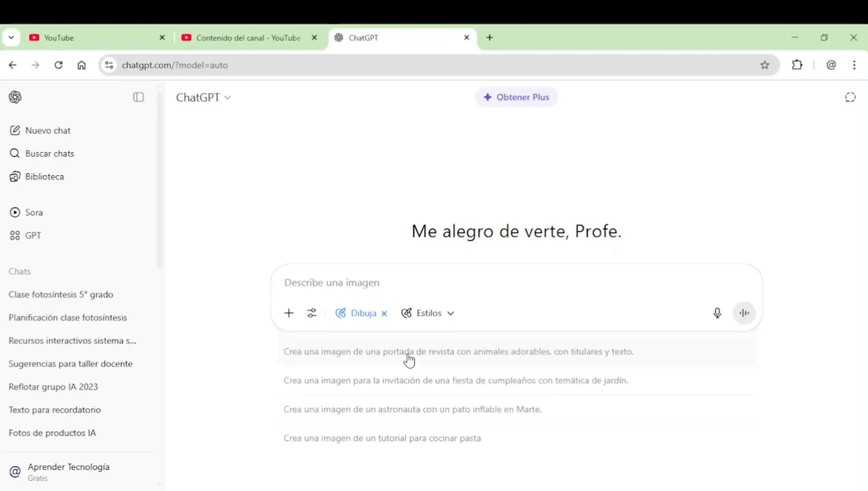Click the attachment plus icon in prompt box
Image resolution: width=868 pixels, height=491 pixels.
coord(289,313)
